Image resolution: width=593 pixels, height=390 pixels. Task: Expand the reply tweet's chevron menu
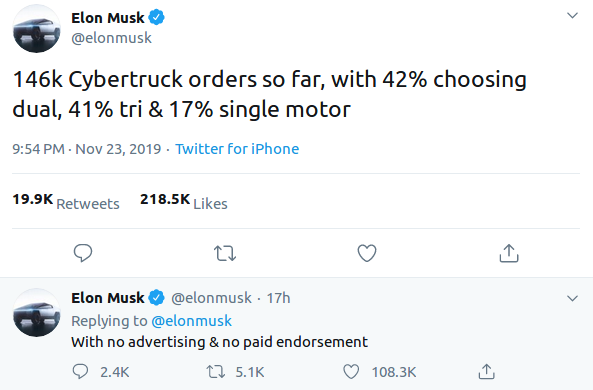coord(573,298)
